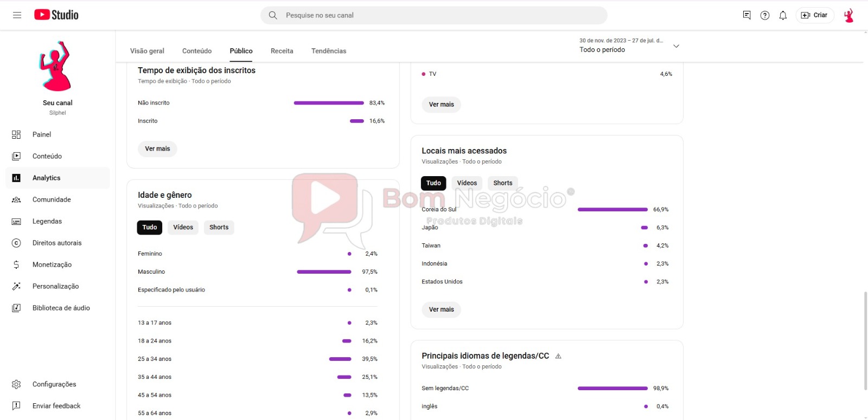Click the Analytics bar chart icon
This screenshot has width=868, height=420.
16,178
